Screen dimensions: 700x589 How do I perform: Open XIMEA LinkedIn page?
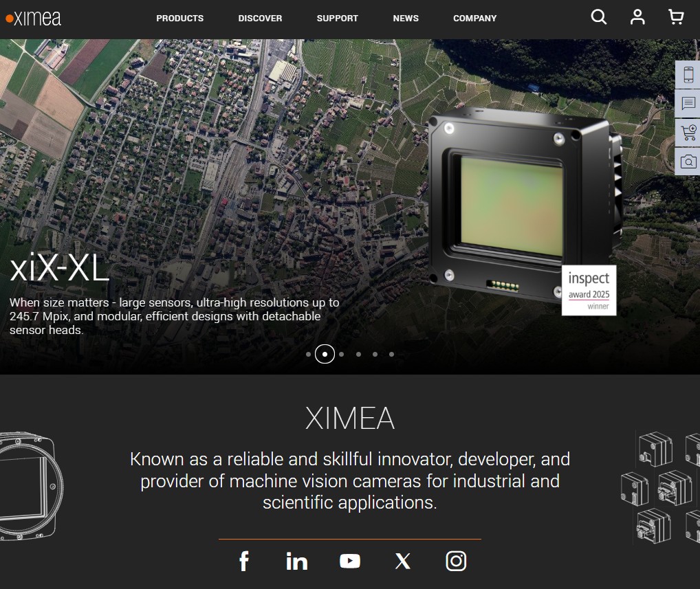click(x=297, y=561)
